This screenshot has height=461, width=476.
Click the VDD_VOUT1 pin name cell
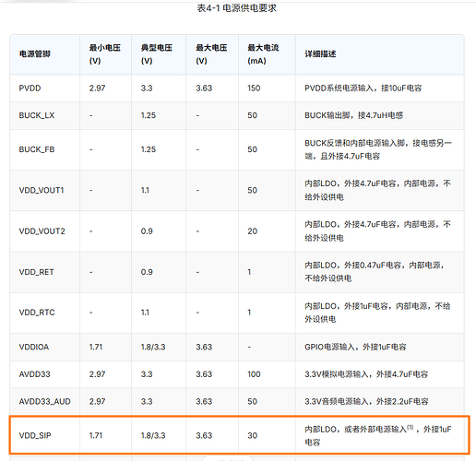point(45,190)
